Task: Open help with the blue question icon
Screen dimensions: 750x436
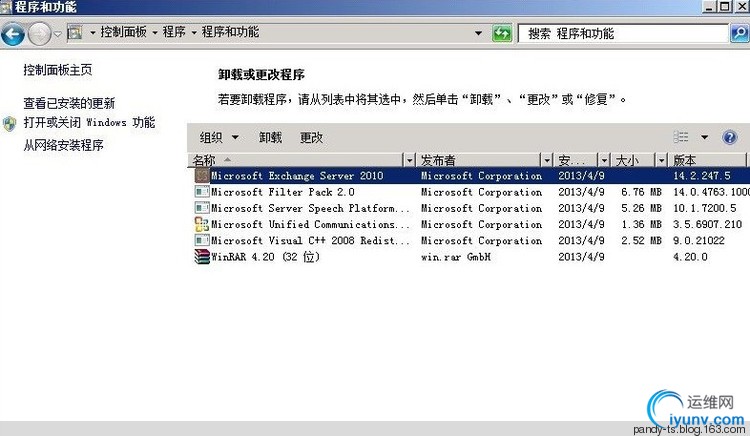Action: [x=729, y=138]
